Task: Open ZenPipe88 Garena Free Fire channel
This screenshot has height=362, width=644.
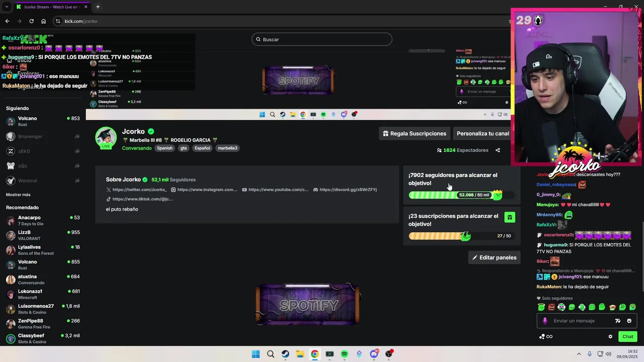Action: (43, 324)
